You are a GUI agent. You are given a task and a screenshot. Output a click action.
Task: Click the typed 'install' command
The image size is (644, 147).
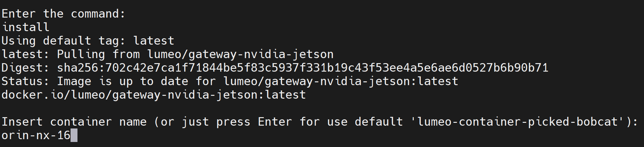26,27
